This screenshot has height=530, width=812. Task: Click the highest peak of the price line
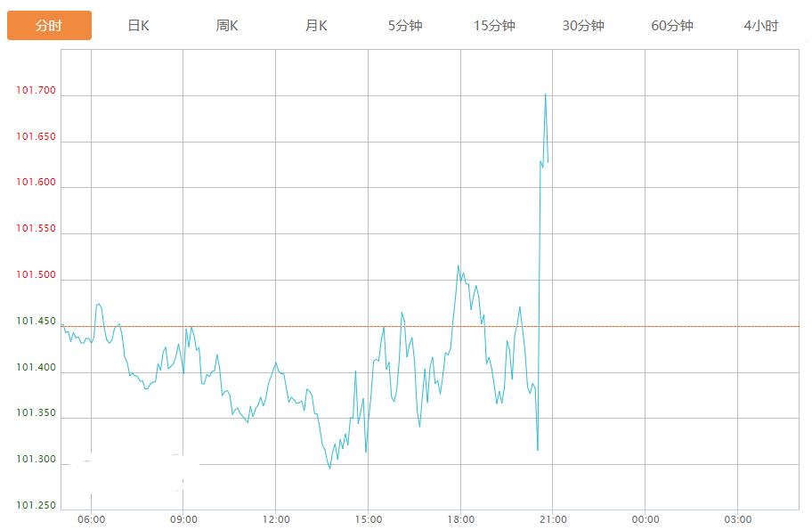[545, 94]
